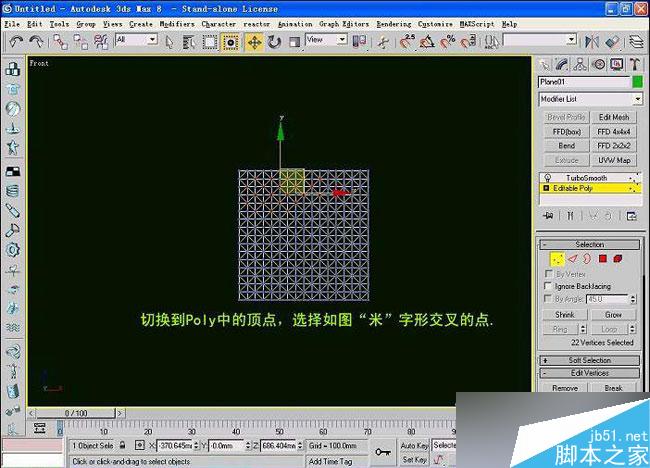
Task: Click the UVW Map button
Action: 614,160
